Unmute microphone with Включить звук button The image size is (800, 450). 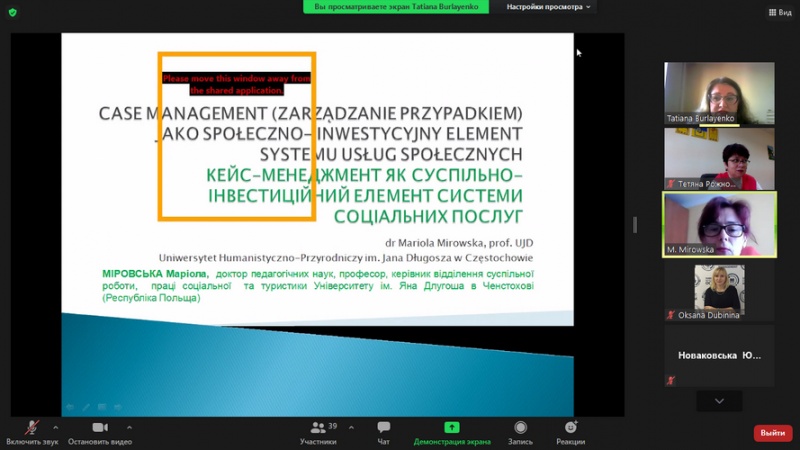click(x=31, y=431)
